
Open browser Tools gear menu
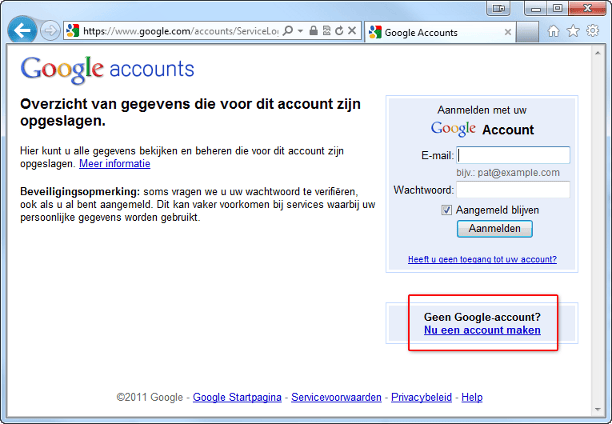(592, 31)
